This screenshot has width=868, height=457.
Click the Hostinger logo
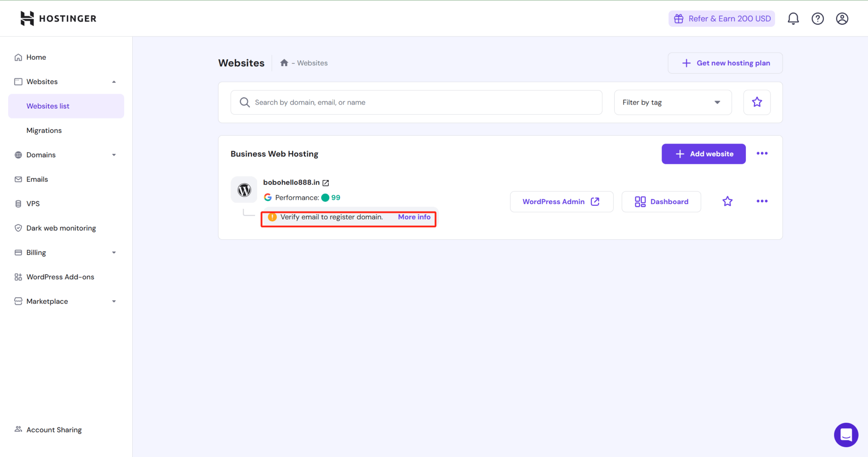coord(58,19)
